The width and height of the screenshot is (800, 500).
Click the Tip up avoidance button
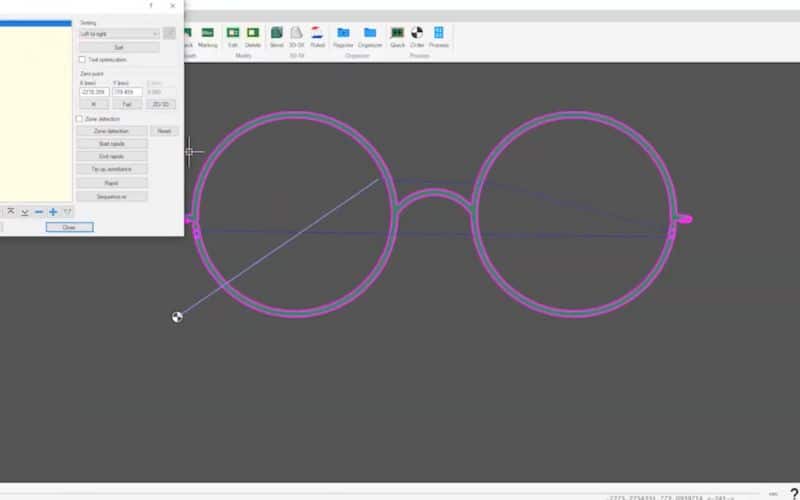[x=111, y=170]
